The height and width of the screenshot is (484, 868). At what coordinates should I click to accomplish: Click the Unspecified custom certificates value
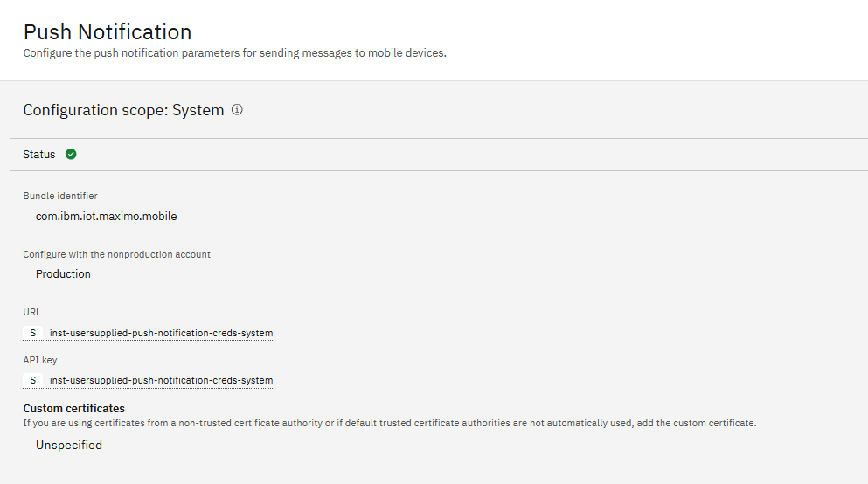69,445
